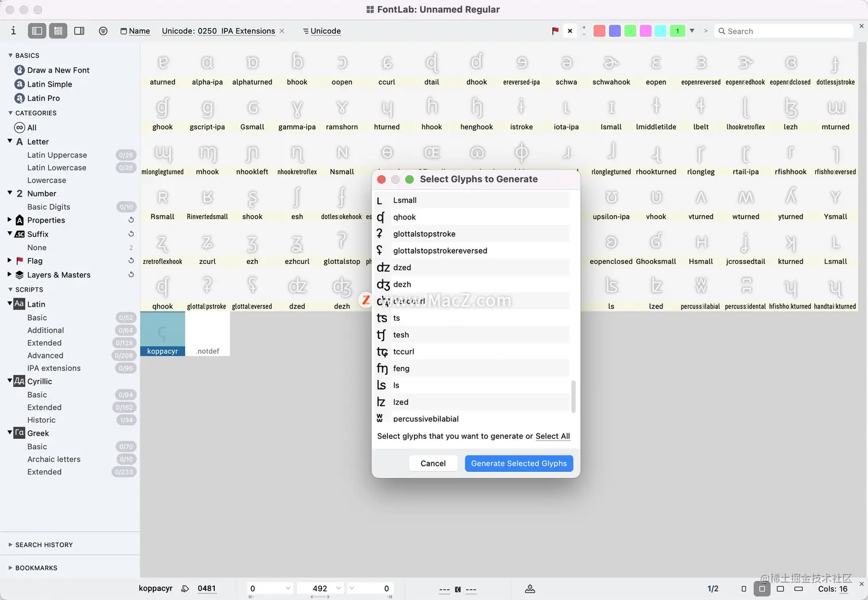
Task: Collapse the CATEGORIES sidebar section
Action: coord(10,113)
